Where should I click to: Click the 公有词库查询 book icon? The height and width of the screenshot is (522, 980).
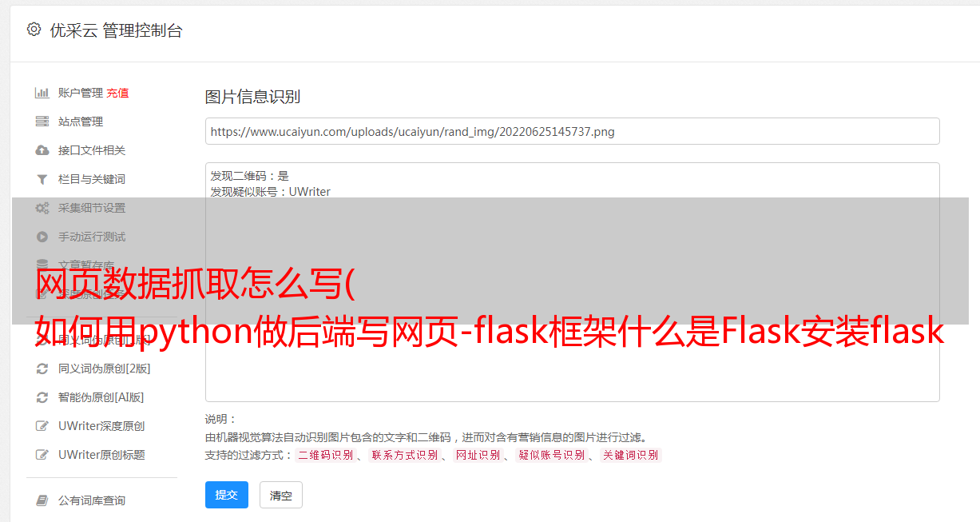(42, 500)
